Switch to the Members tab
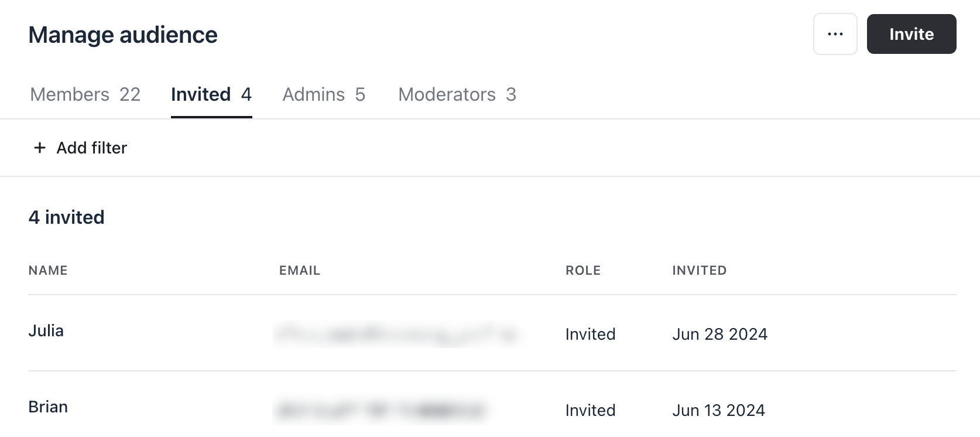 pyautogui.click(x=85, y=94)
